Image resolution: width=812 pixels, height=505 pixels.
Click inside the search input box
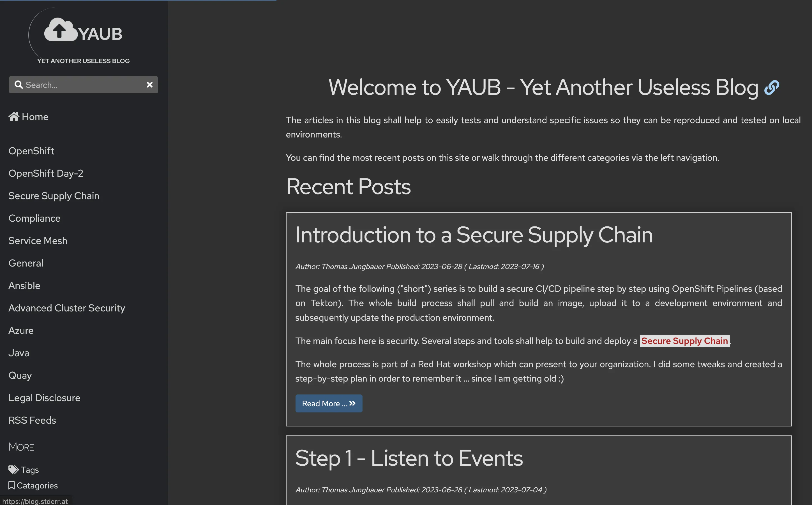tap(84, 84)
